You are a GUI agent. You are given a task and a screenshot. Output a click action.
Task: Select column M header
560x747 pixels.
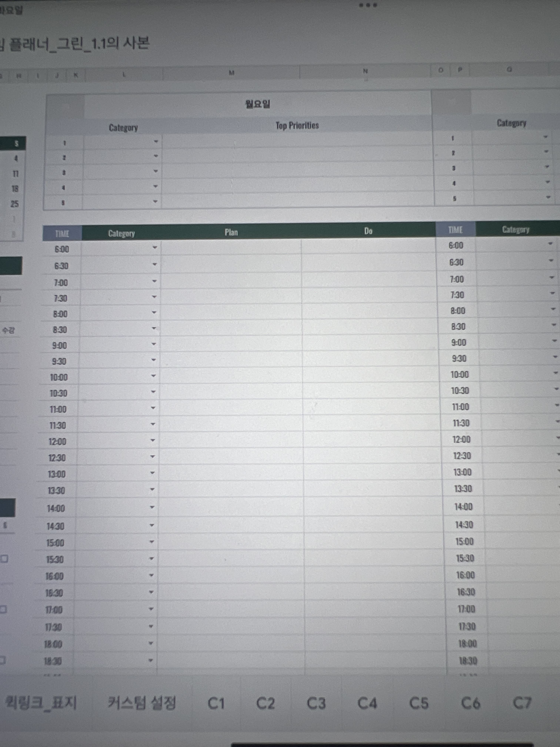(x=231, y=73)
